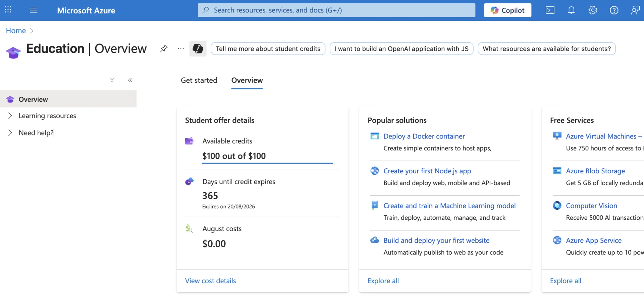This screenshot has height=296, width=644.
Task: Click the Azure Virtual Machines icon
Action: click(x=557, y=136)
